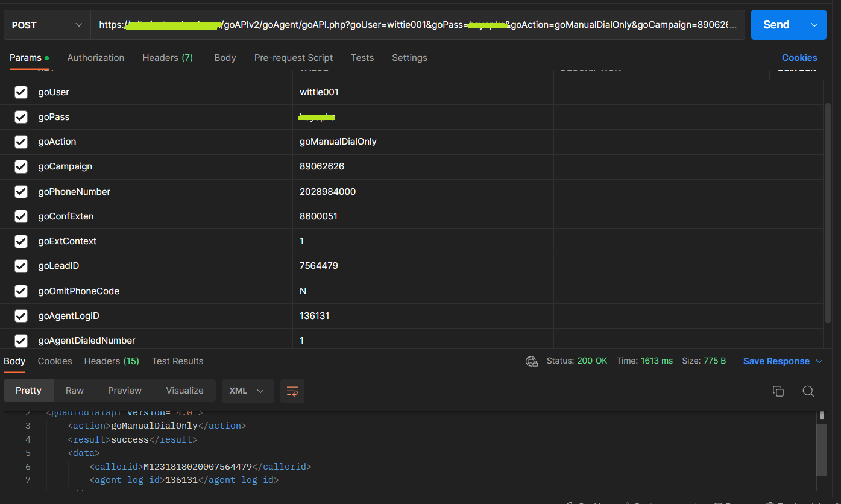Click the goUser value wittie001

319,92
